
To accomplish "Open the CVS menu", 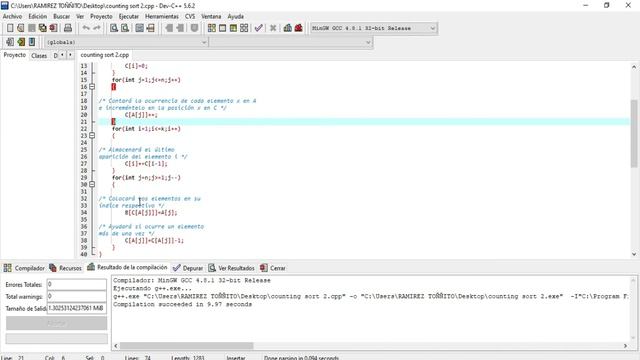I will (x=190, y=16).
